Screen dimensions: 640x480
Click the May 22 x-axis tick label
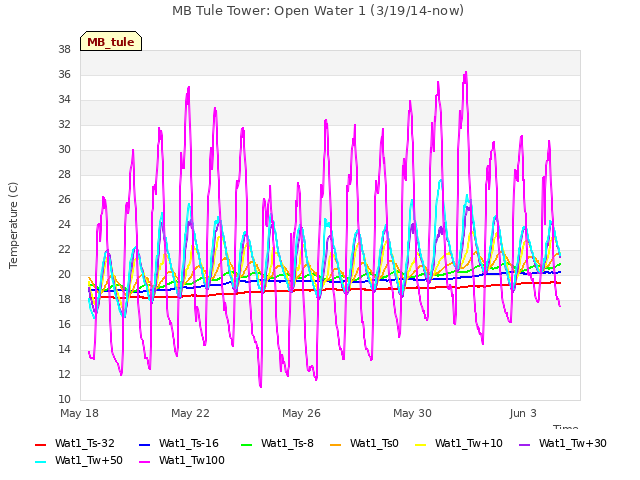[190, 413]
